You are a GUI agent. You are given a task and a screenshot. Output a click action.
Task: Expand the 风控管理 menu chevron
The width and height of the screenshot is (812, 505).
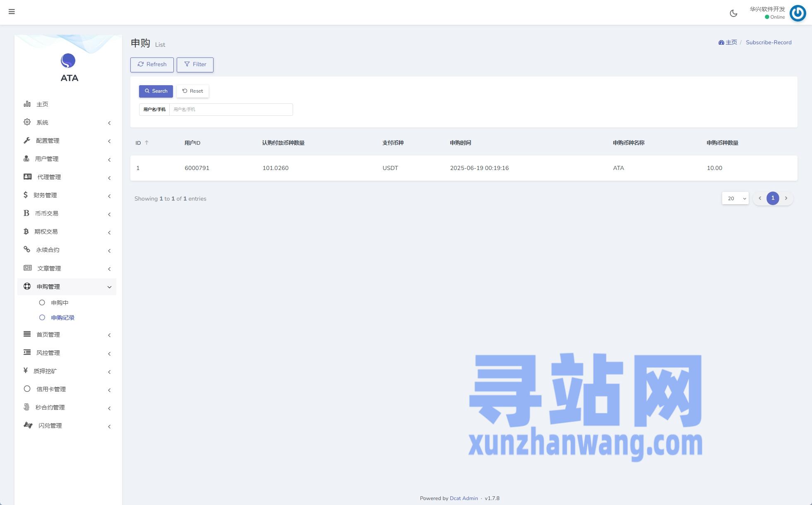coord(109,354)
